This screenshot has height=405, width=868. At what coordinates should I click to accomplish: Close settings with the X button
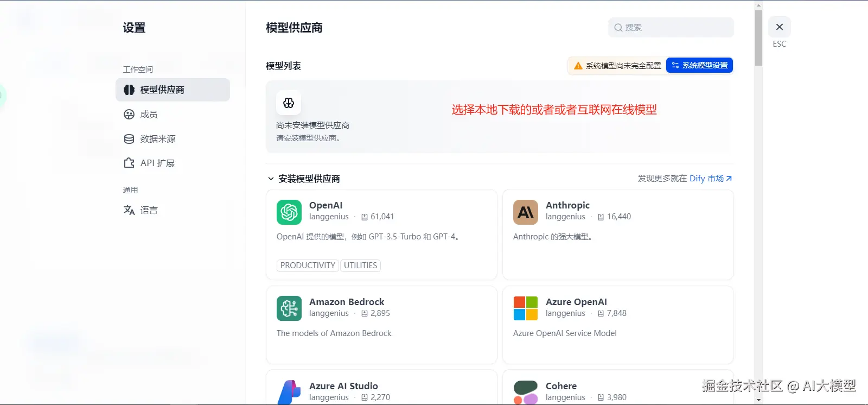[780, 27]
